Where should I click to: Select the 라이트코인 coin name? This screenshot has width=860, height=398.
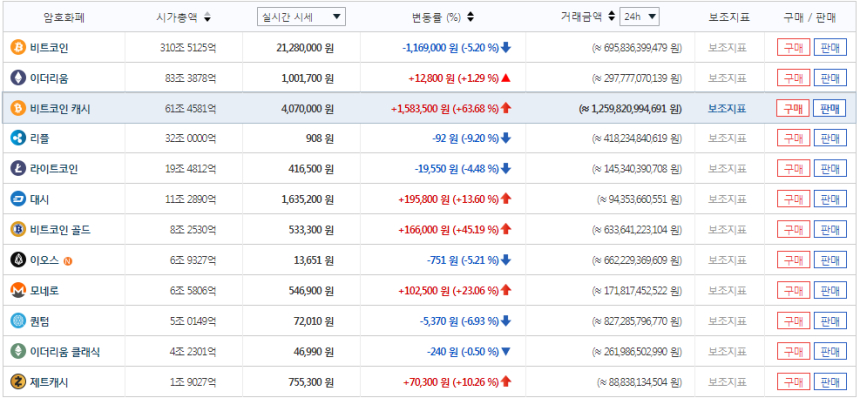[54, 169]
